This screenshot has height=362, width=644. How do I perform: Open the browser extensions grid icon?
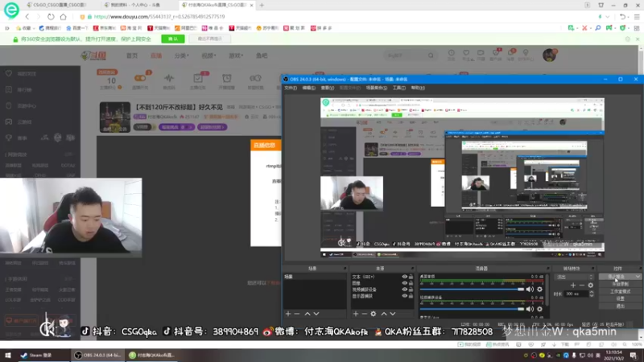(x=637, y=28)
